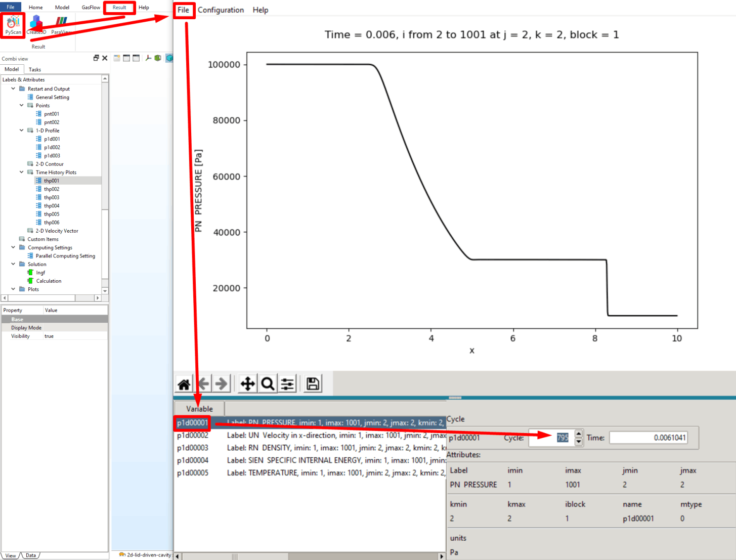
Task: Switch to the Model ribbon tab
Action: (x=62, y=8)
